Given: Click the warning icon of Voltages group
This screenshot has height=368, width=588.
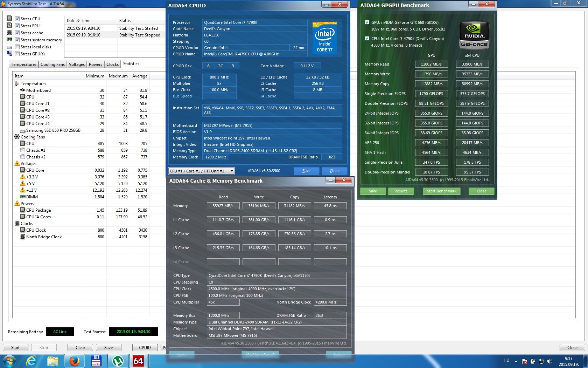Looking at the screenshot, I should click(x=17, y=163).
